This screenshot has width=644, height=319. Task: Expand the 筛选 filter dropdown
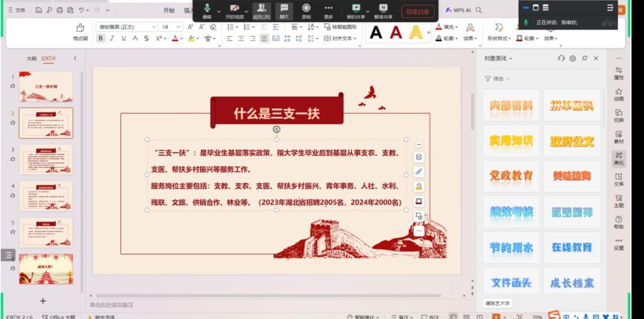click(x=497, y=79)
